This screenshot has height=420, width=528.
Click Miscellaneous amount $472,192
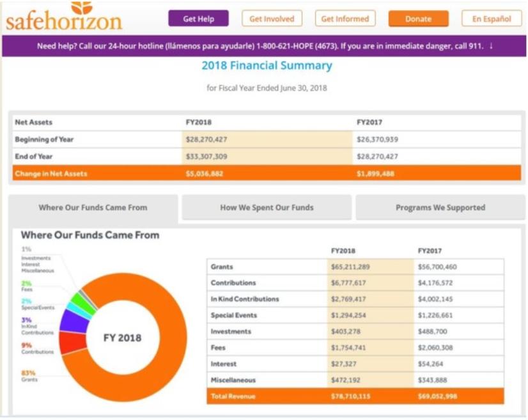pos(345,380)
